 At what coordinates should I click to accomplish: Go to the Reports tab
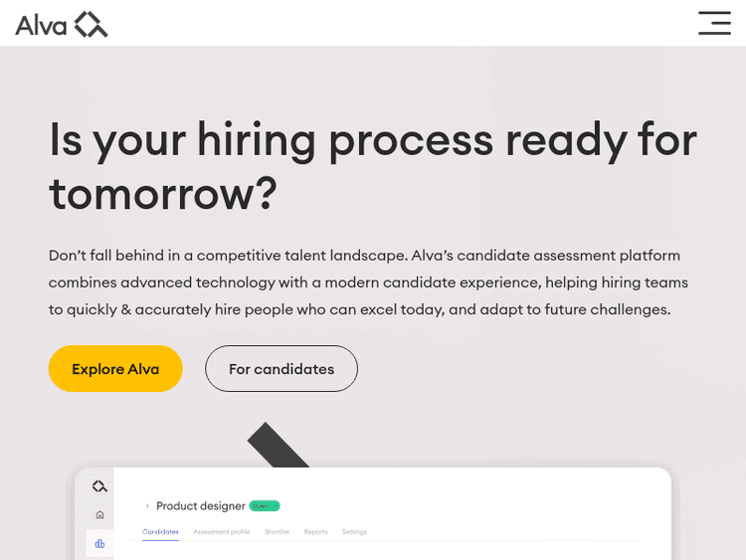(316, 532)
